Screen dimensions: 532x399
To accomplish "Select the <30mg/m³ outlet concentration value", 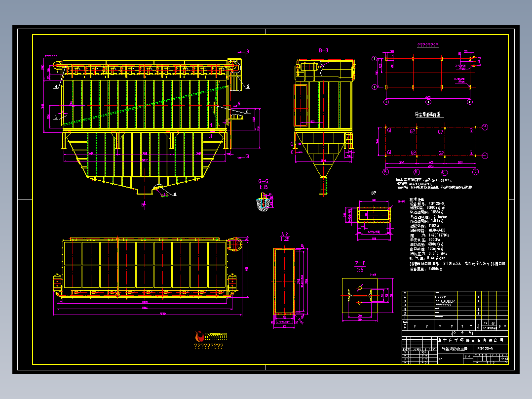I will 436,248.
